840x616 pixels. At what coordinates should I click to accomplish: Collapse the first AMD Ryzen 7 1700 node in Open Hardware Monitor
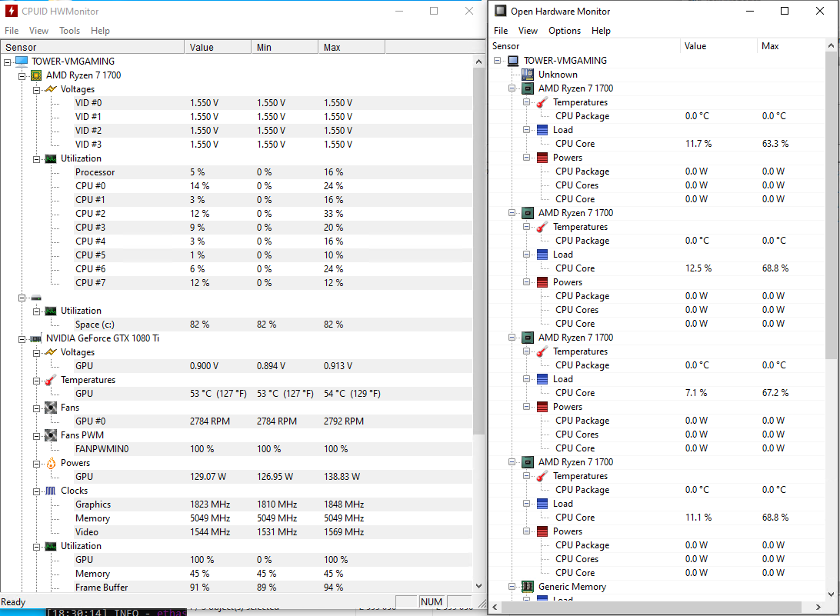pyautogui.click(x=512, y=88)
